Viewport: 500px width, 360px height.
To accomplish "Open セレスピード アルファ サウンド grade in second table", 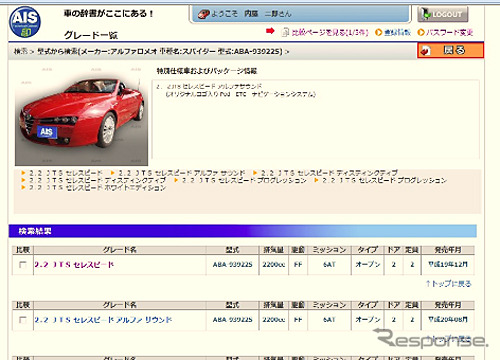I will click(x=103, y=320).
